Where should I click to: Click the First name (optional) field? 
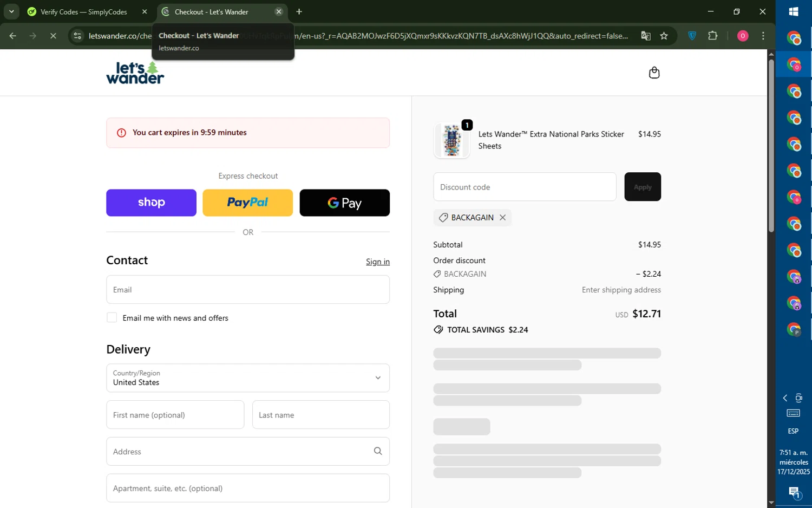175,415
